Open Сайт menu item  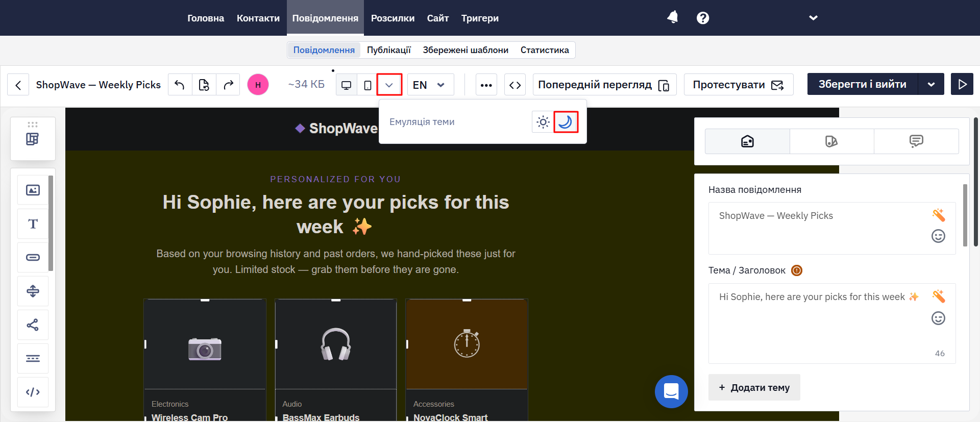point(438,18)
